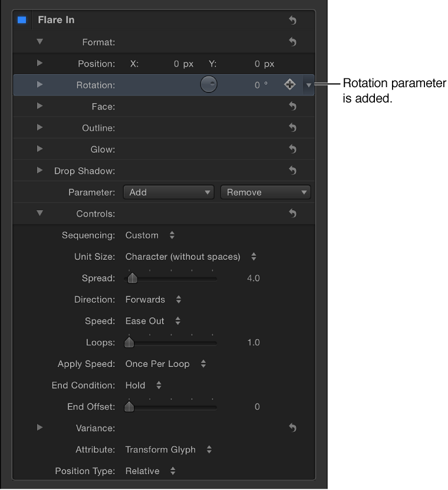Reset the Controls section

pyautogui.click(x=293, y=213)
